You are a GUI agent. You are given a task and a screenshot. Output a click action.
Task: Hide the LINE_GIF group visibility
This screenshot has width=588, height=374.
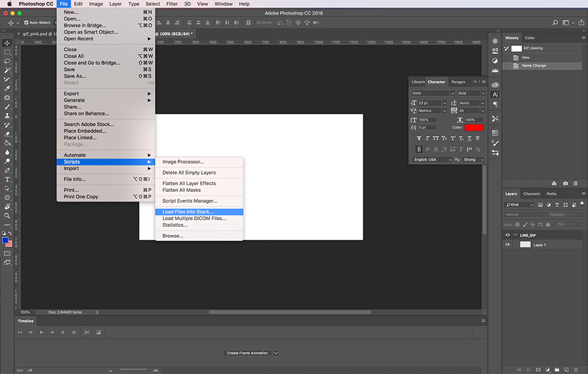click(x=507, y=235)
